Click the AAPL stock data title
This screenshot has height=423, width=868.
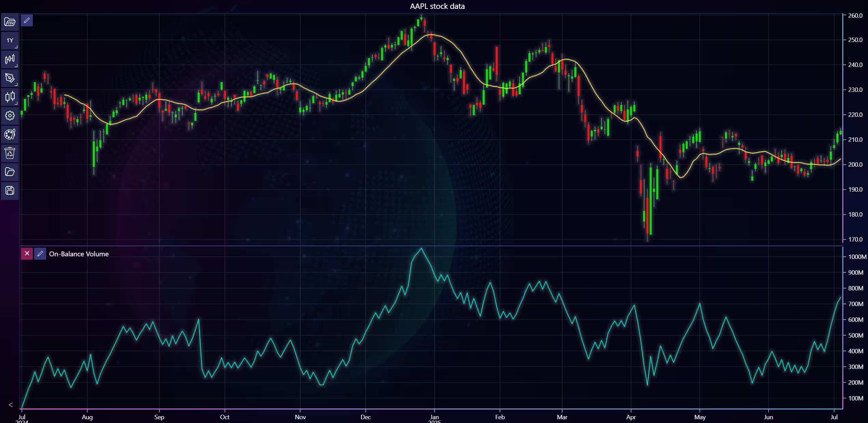tap(437, 6)
